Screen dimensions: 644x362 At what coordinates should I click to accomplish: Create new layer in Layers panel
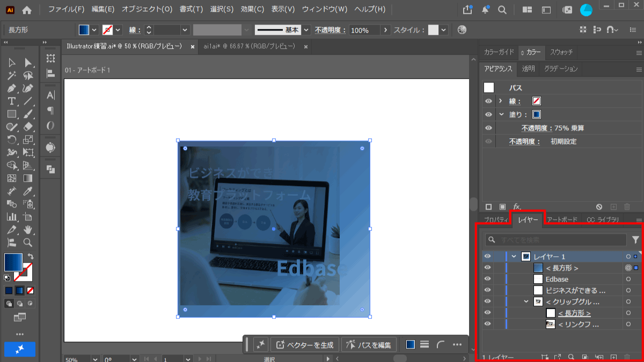pyautogui.click(x=614, y=357)
